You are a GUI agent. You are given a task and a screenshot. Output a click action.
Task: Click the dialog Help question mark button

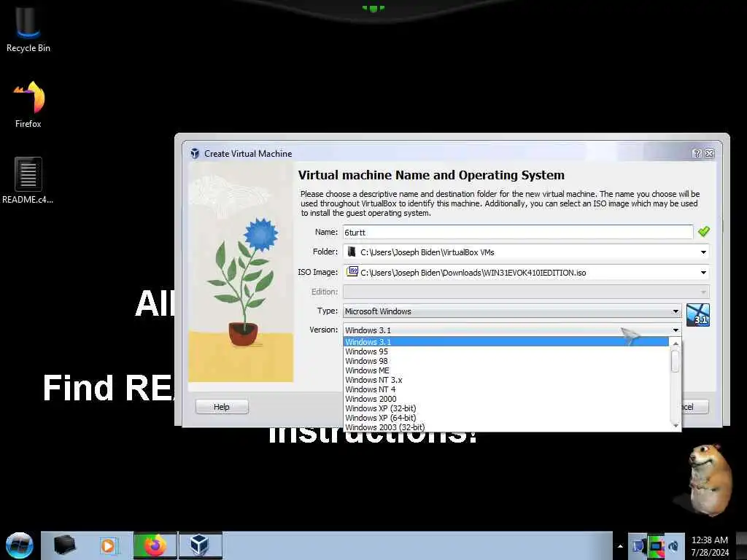click(697, 153)
